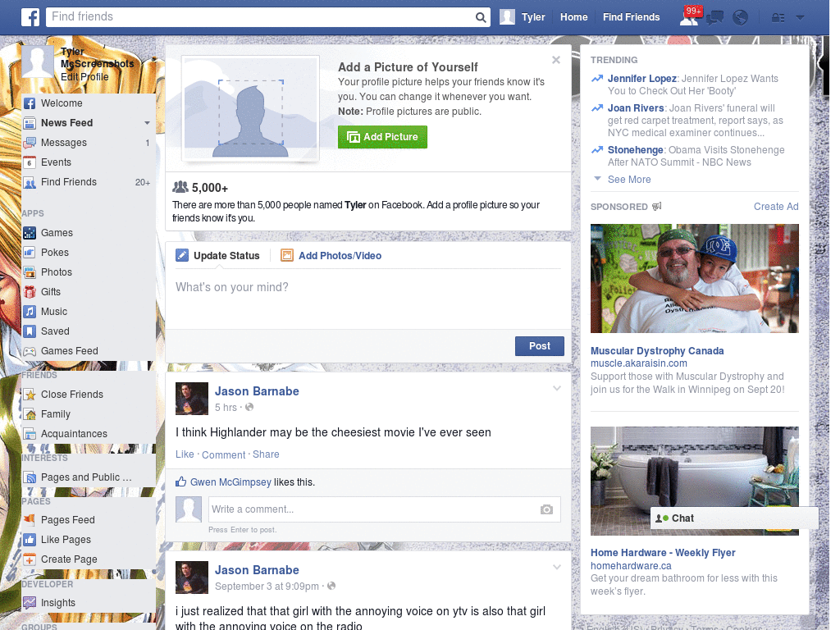This screenshot has width=840, height=630.
Task: Click the green Add Picture button
Action: point(382,137)
